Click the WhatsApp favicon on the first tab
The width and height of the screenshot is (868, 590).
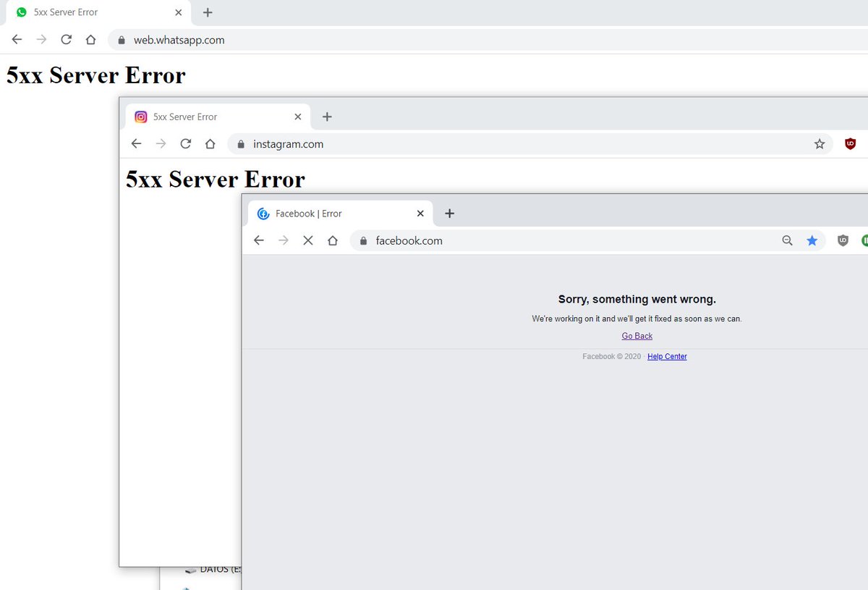[22, 12]
